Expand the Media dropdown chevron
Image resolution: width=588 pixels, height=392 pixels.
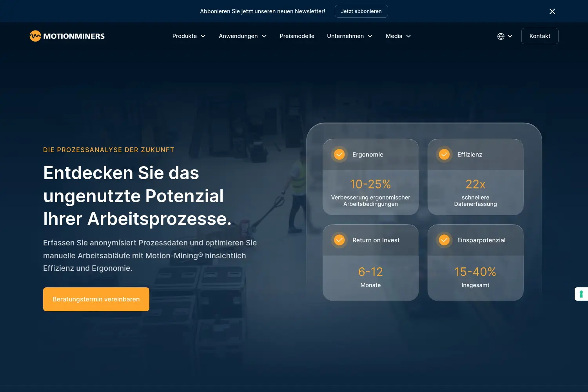408,36
